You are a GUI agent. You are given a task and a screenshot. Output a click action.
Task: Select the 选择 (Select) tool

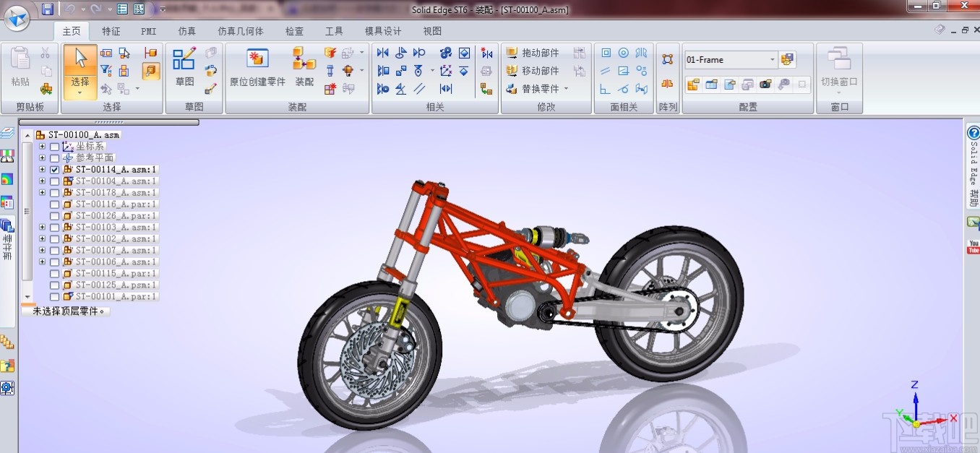[79, 58]
